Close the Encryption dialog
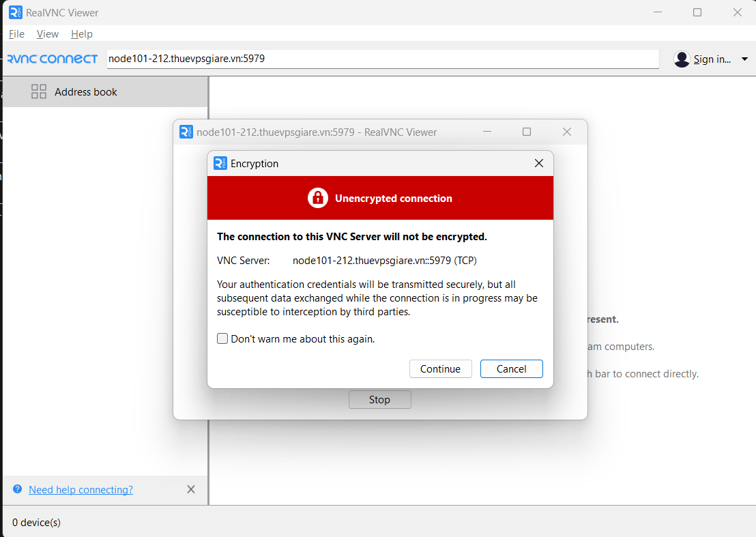756x537 pixels. (x=539, y=163)
